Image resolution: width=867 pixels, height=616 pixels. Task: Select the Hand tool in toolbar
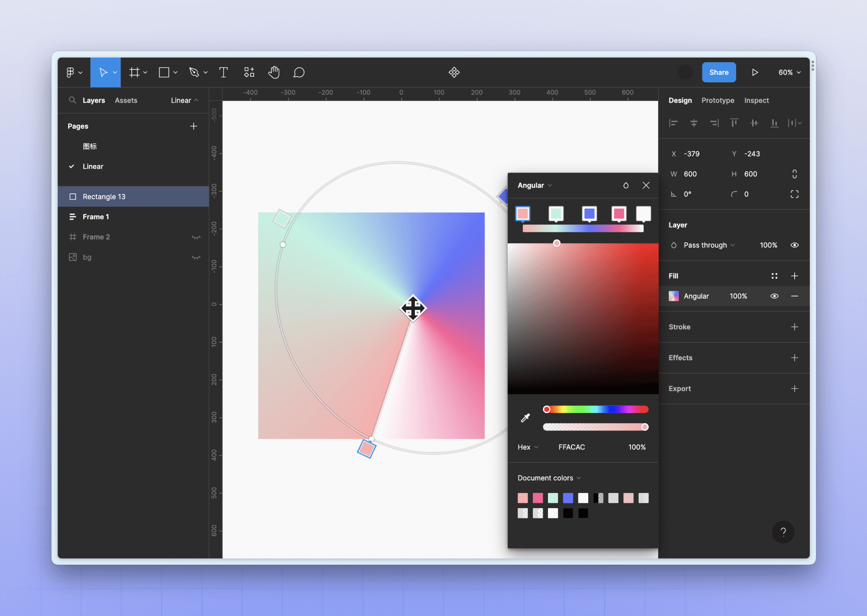274,72
